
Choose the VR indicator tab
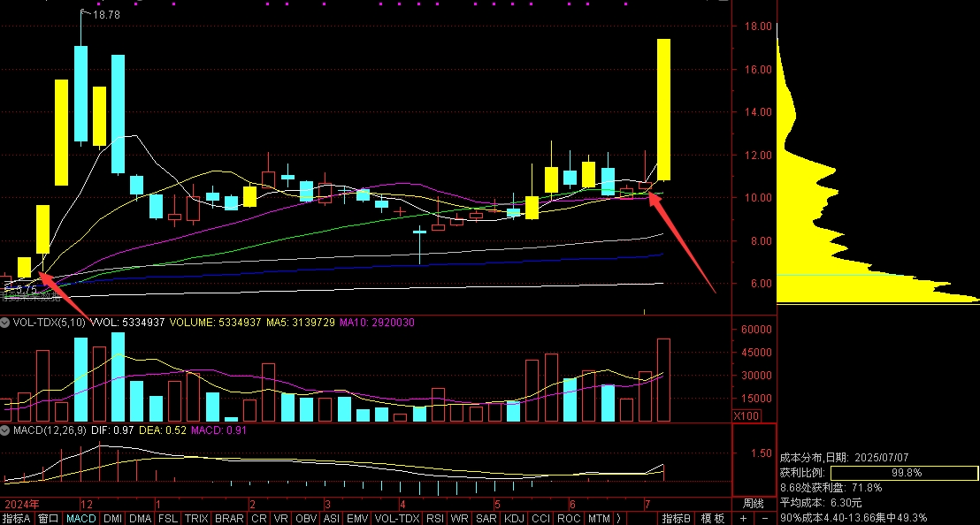point(281,519)
